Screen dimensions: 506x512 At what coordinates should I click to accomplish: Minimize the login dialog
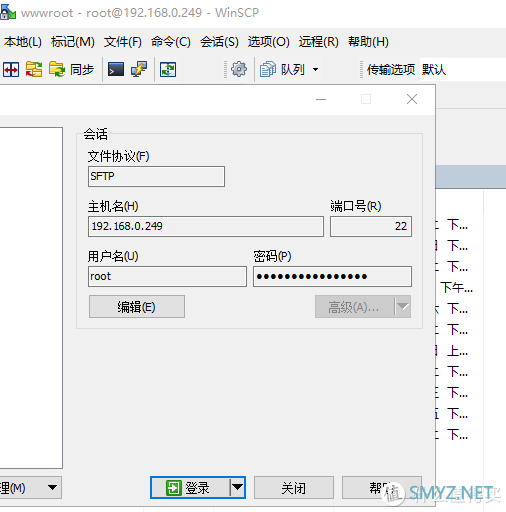[321, 99]
